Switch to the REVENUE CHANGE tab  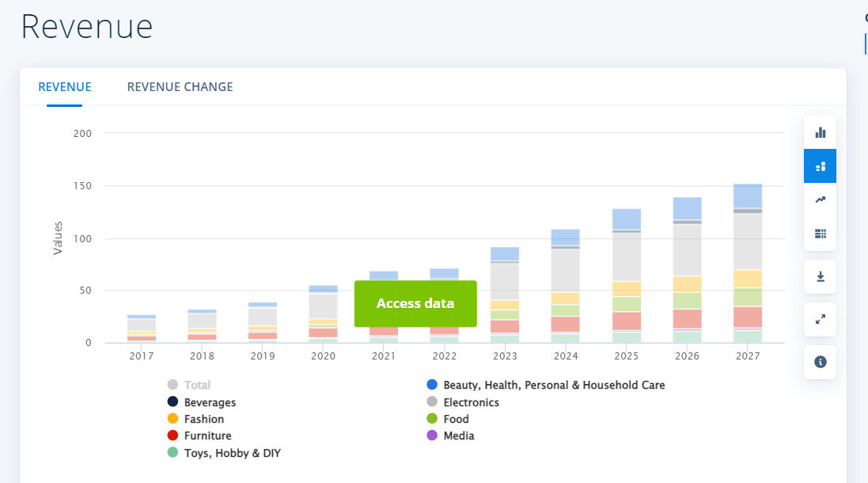pos(180,87)
